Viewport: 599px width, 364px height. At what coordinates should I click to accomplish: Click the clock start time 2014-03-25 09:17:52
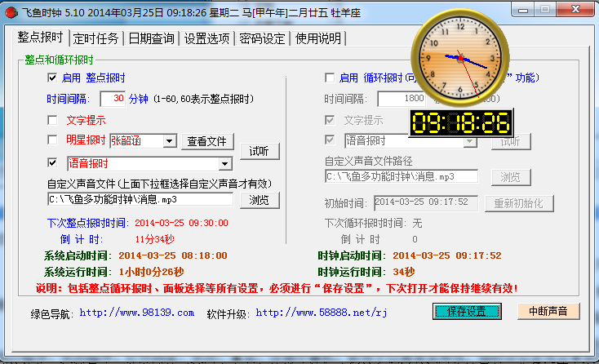[447, 255]
